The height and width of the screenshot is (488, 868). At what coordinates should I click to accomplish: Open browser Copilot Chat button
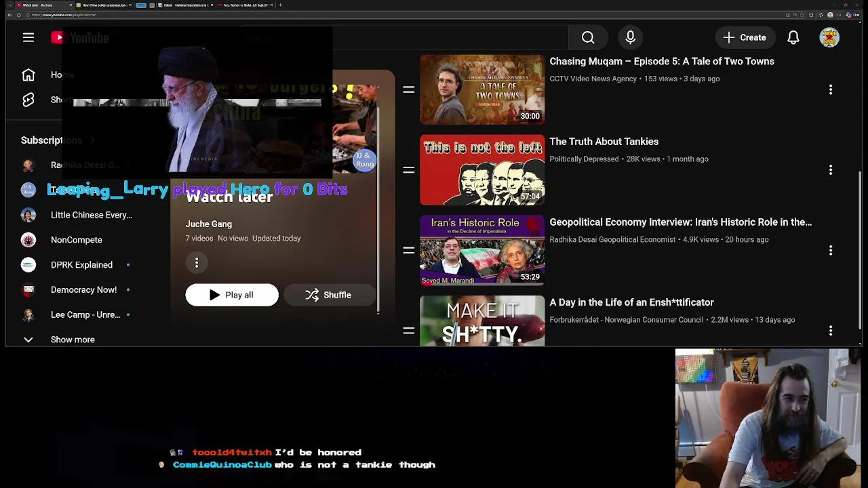(851, 15)
